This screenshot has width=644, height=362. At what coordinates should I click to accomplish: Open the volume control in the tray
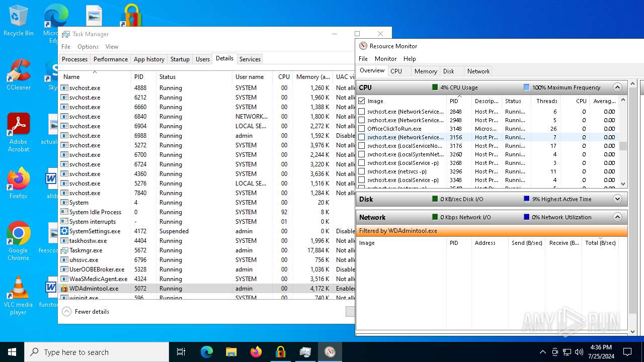point(579,352)
